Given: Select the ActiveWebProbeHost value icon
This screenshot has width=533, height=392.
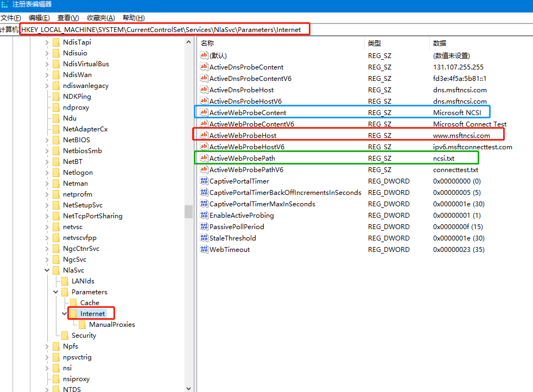Looking at the screenshot, I should pyautogui.click(x=204, y=135).
